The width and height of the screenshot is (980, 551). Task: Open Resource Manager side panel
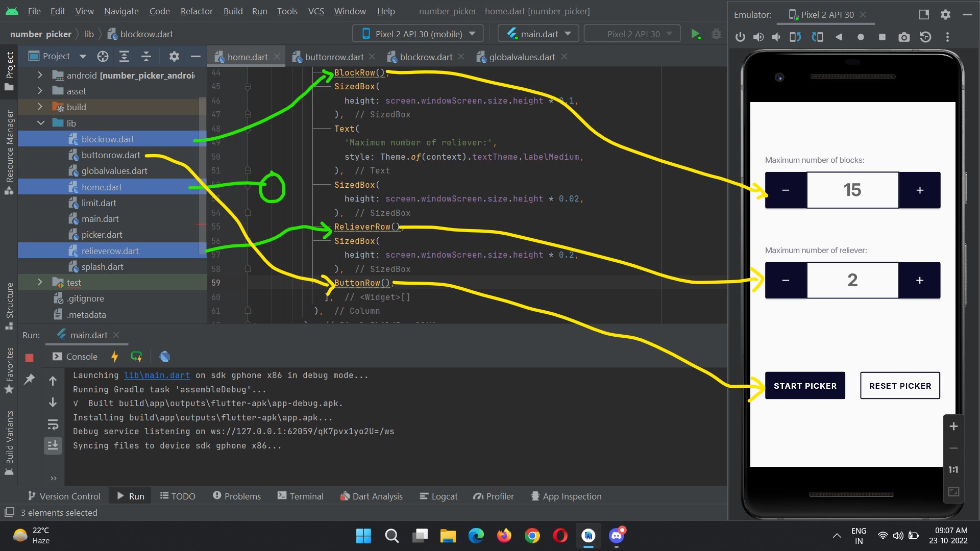click(9, 152)
